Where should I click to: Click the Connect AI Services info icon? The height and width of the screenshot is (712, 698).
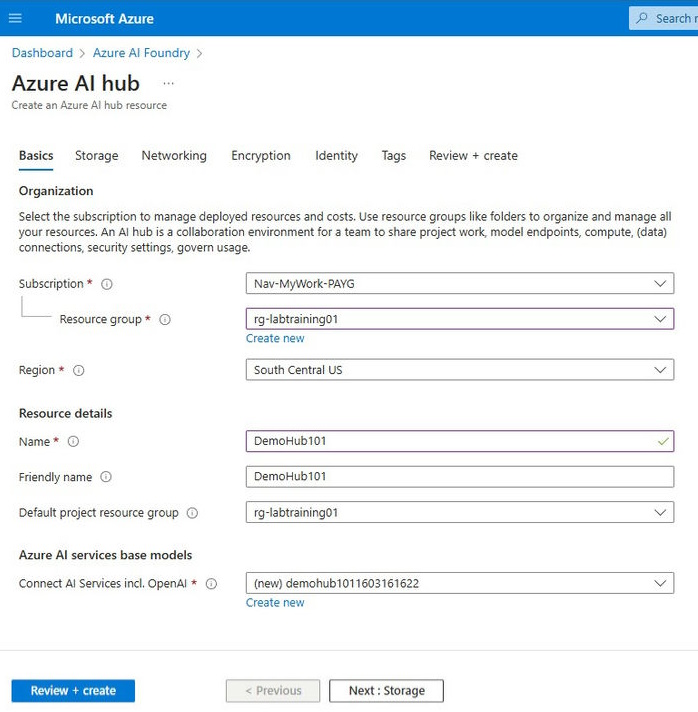pos(211,584)
